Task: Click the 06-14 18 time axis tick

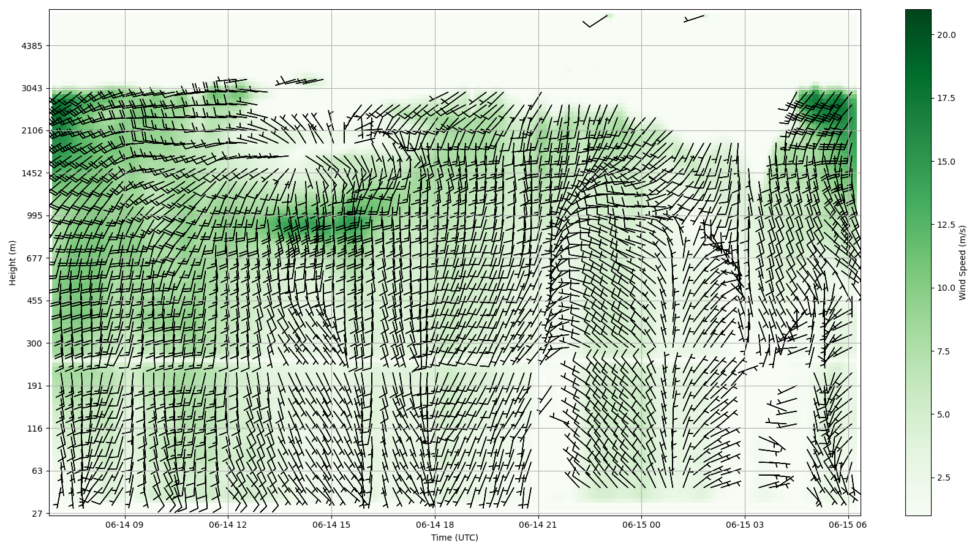Action: point(435,525)
